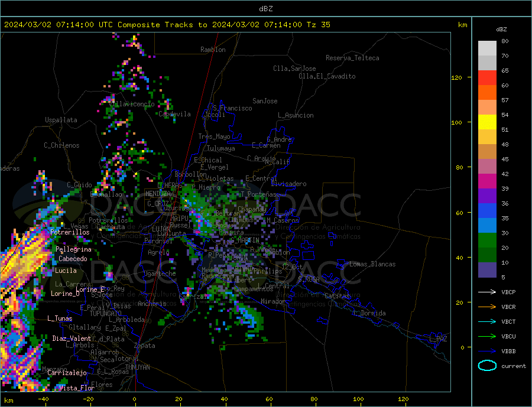The height and width of the screenshot is (407, 532).
Task: Click the 'Agrelo' map label
Action: click(x=158, y=252)
